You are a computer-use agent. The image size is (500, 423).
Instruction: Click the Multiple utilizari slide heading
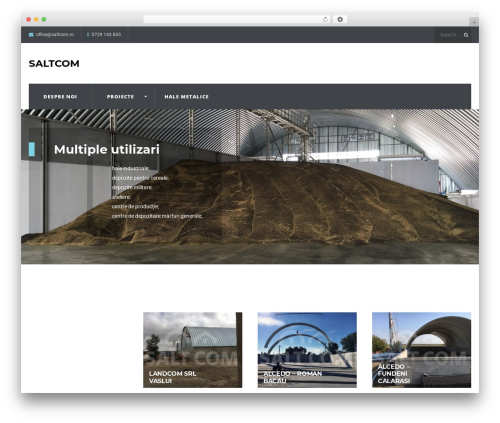pyautogui.click(x=107, y=149)
